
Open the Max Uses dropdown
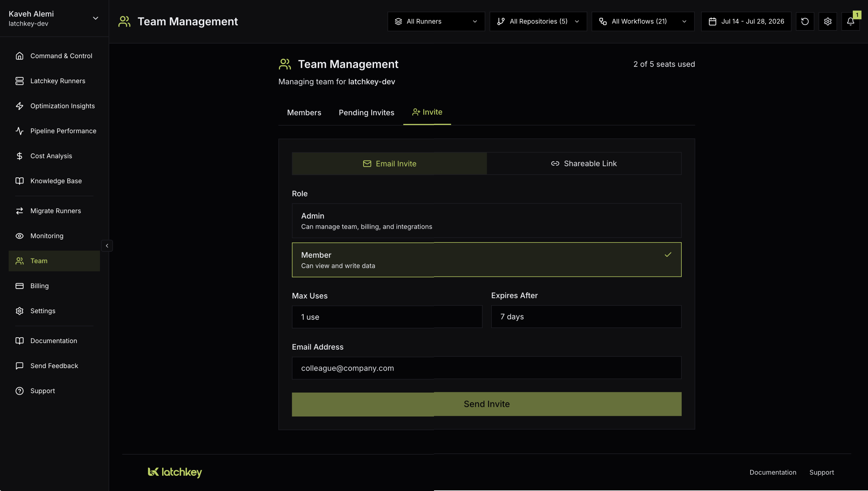coord(387,317)
